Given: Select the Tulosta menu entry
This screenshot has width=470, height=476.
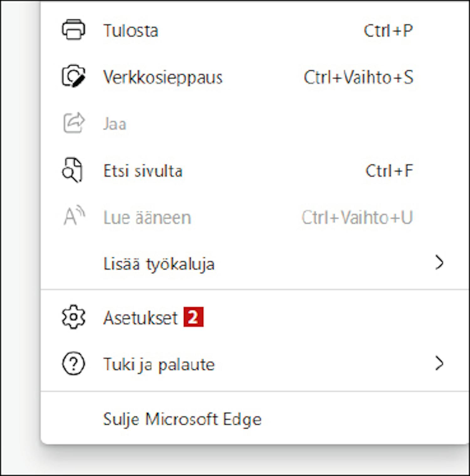Looking at the screenshot, I should pyautogui.click(x=254, y=30).
